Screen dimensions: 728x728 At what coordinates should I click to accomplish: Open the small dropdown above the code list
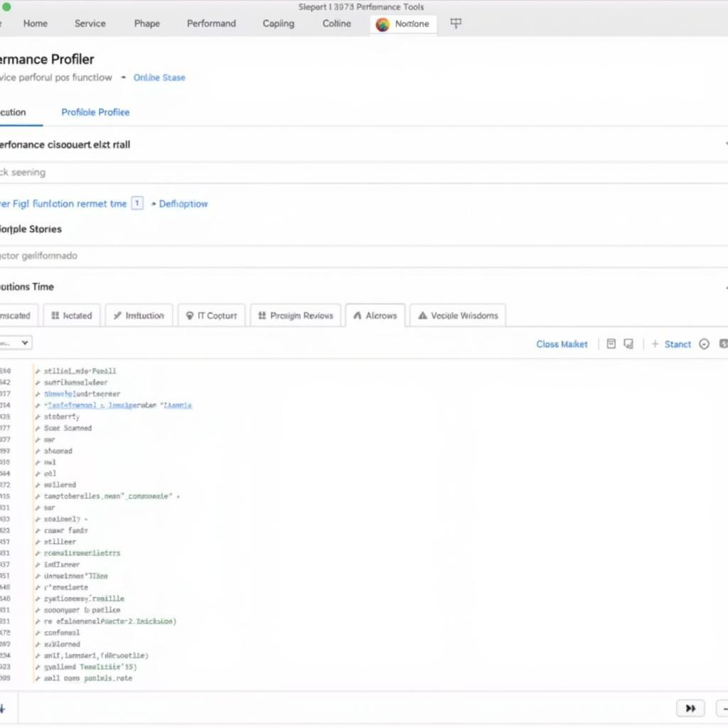point(15,343)
